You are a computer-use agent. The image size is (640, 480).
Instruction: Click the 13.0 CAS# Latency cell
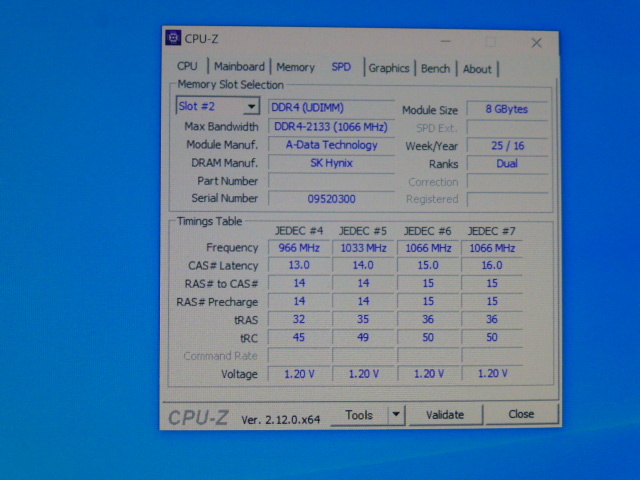tap(299, 265)
